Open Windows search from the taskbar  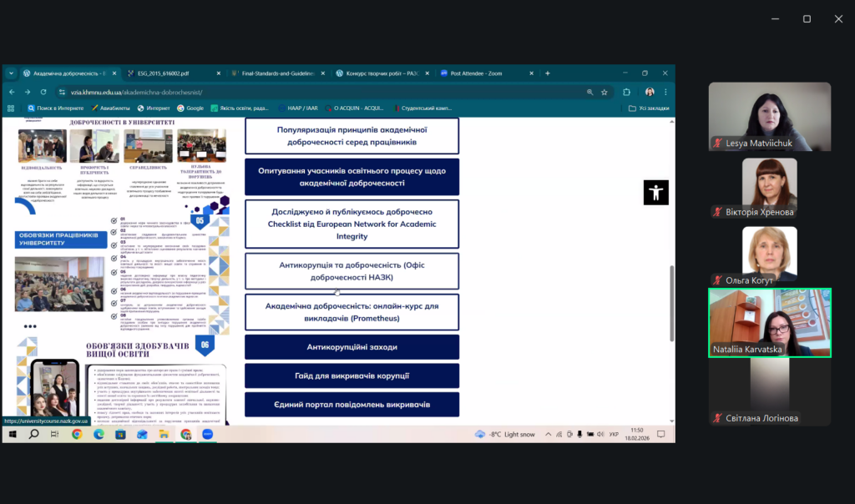[33, 434]
